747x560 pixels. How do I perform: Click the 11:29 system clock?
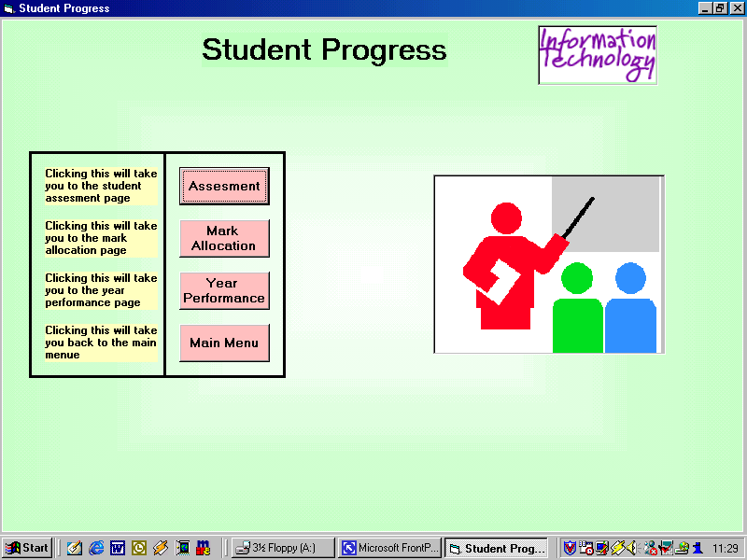tap(726, 549)
